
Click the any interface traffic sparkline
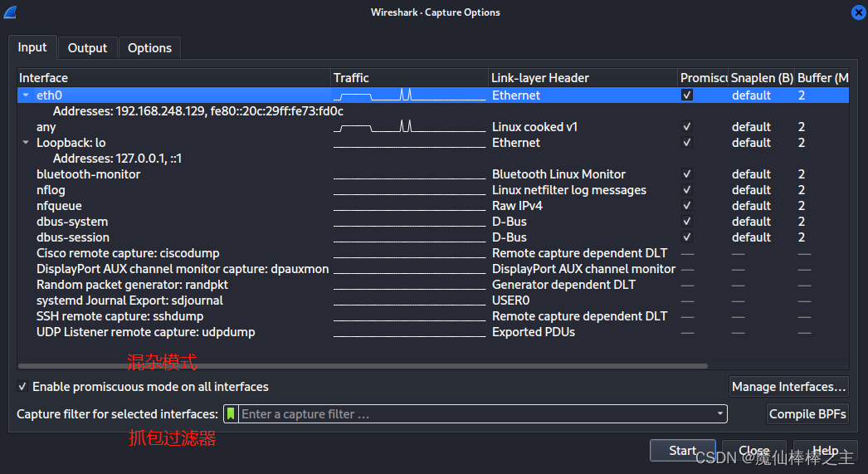click(x=410, y=127)
